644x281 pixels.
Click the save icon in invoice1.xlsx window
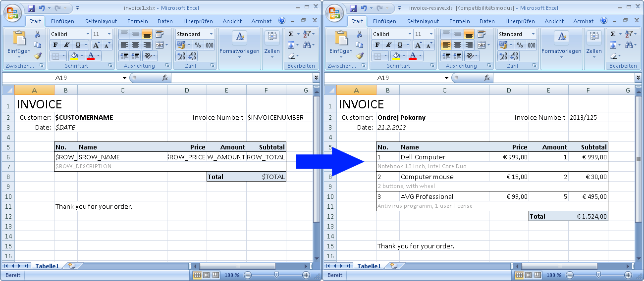point(31,8)
